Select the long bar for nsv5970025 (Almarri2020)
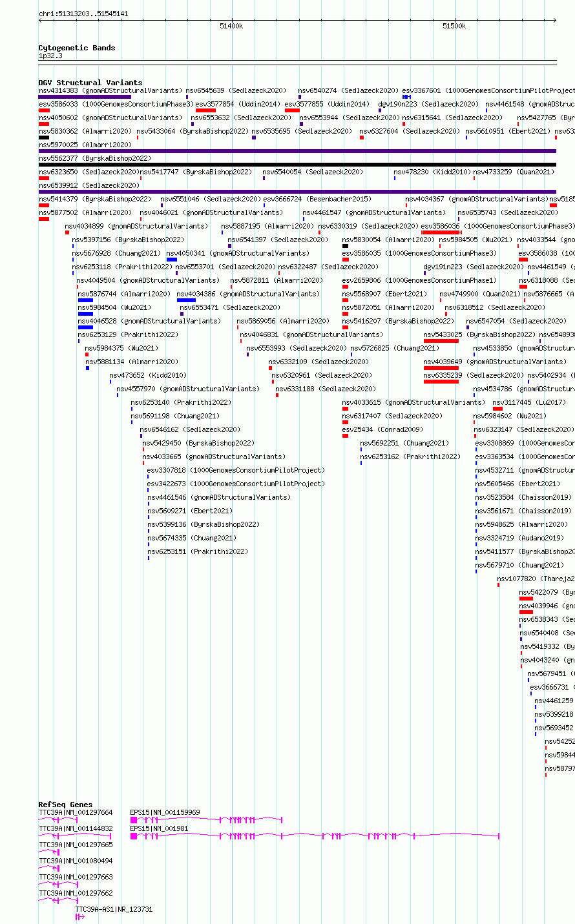The width and height of the screenshot is (575, 924). tap(297, 151)
